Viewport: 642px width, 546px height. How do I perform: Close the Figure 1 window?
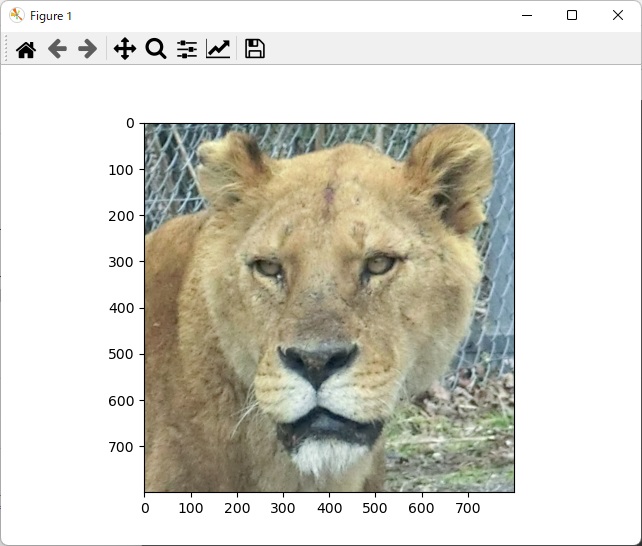coord(618,15)
